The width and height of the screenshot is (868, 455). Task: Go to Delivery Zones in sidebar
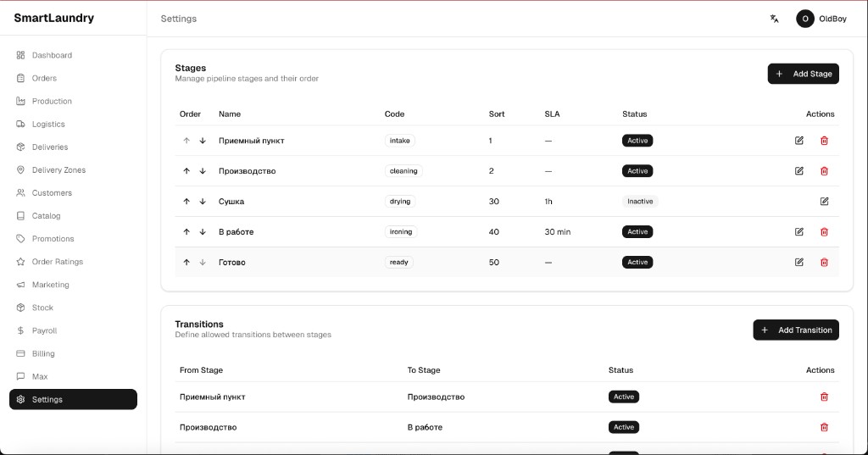(58, 170)
